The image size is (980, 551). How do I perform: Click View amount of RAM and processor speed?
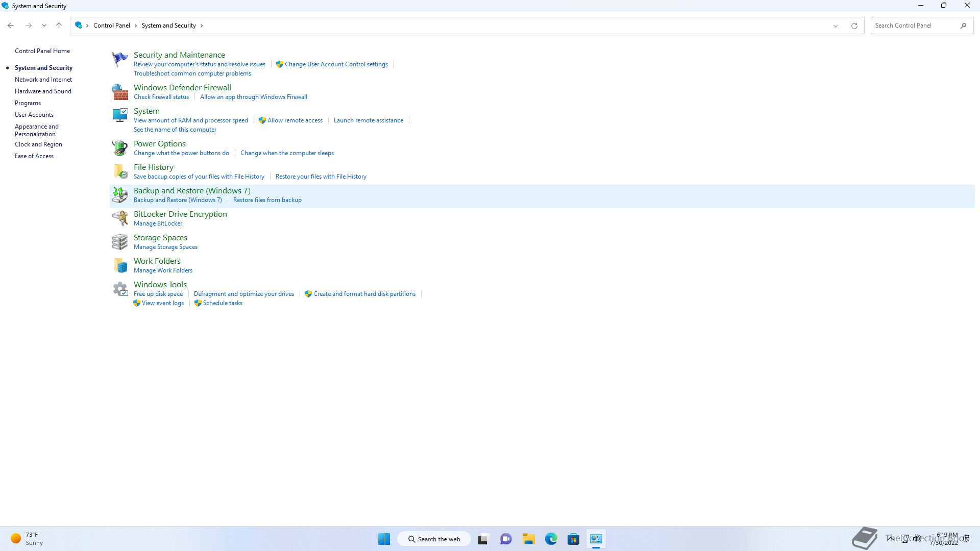click(191, 120)
